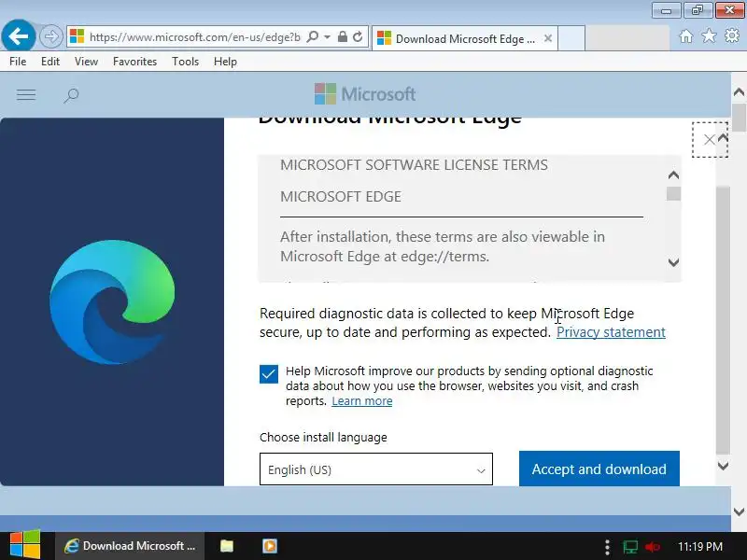The height and width of the screenshot is (560, 747).
Task: Open the Help menu
Action: pos(225,62)
